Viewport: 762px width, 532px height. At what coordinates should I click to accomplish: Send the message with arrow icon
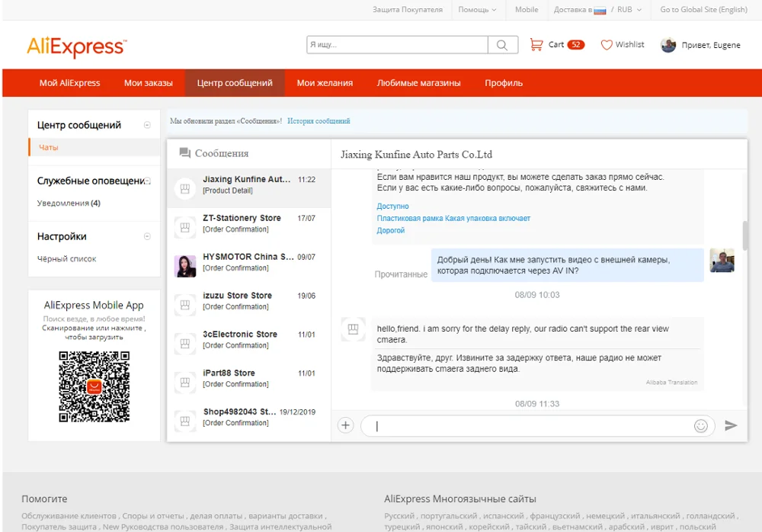click(731, 425)
